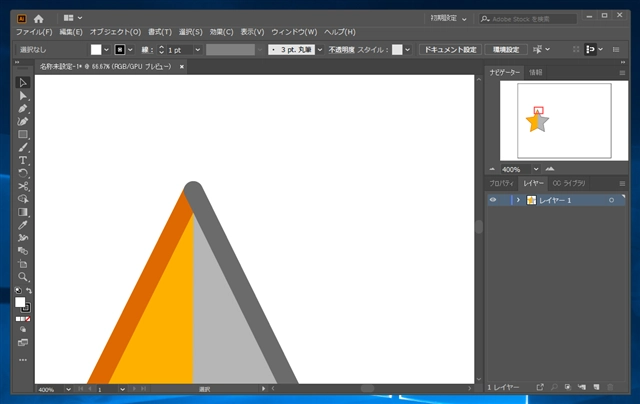This screenshot has height=404, width=640.
Task: Open the 編集(E) menu
Action: (x=71, y=32)
